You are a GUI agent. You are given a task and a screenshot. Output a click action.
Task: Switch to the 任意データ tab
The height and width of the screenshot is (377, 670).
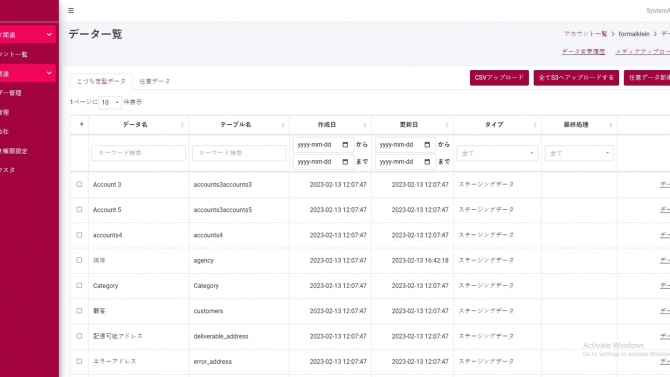click(x=155, y=81)
